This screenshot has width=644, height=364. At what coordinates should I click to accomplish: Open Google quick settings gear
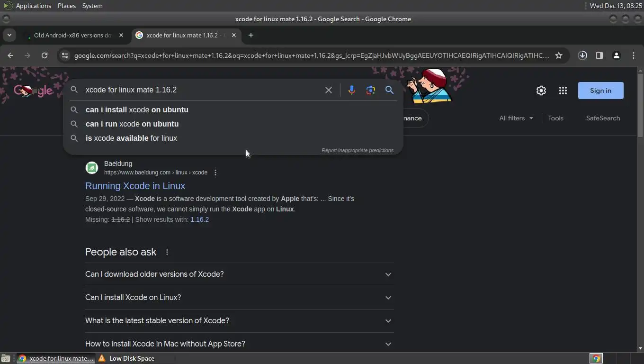pyautogui.click(x=541, y=91)
